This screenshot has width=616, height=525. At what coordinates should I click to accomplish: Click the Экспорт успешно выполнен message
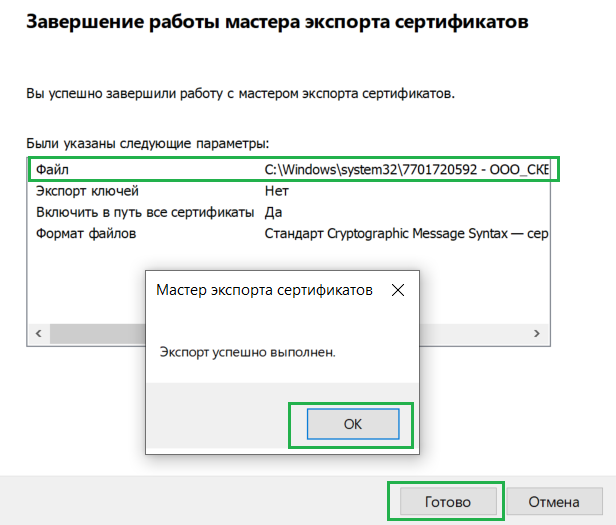tap(248, 352)
